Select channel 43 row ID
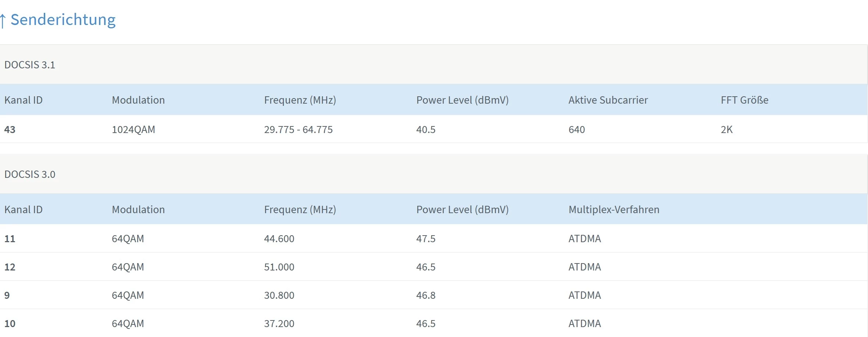Viewport: 868px width, 337px height. click(10, 130)
